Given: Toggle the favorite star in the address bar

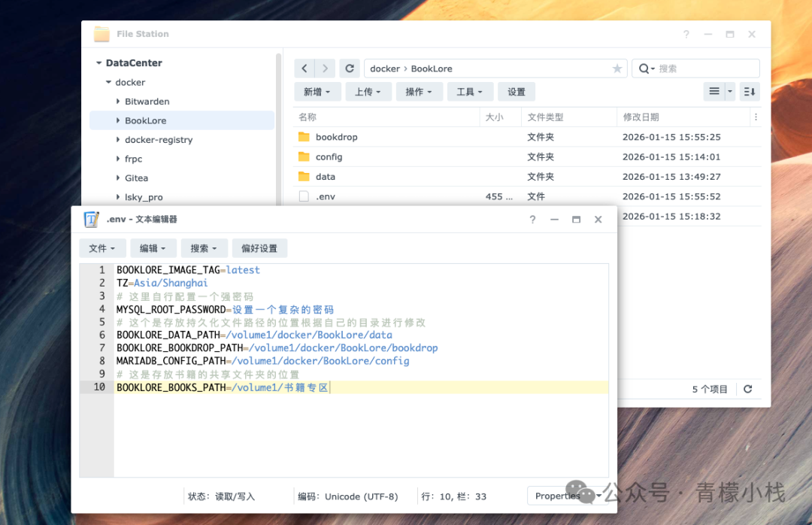Looking at the screenshot, I should pyautogui.click(x=617, y=68).
